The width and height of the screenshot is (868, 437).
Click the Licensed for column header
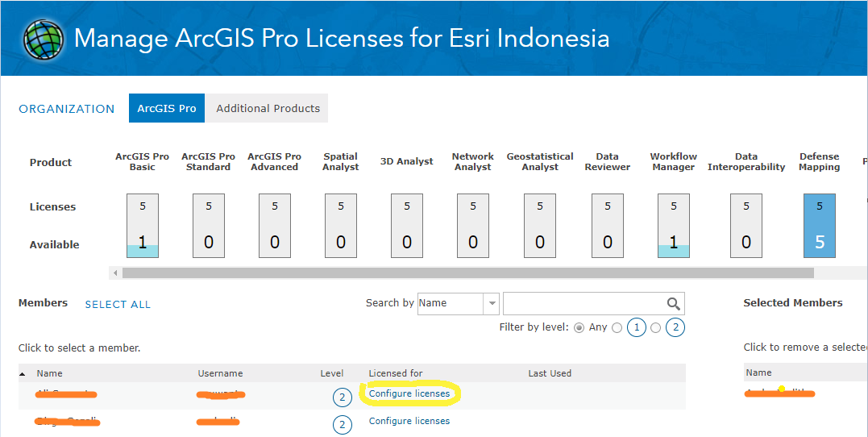(x=396, y=373)
